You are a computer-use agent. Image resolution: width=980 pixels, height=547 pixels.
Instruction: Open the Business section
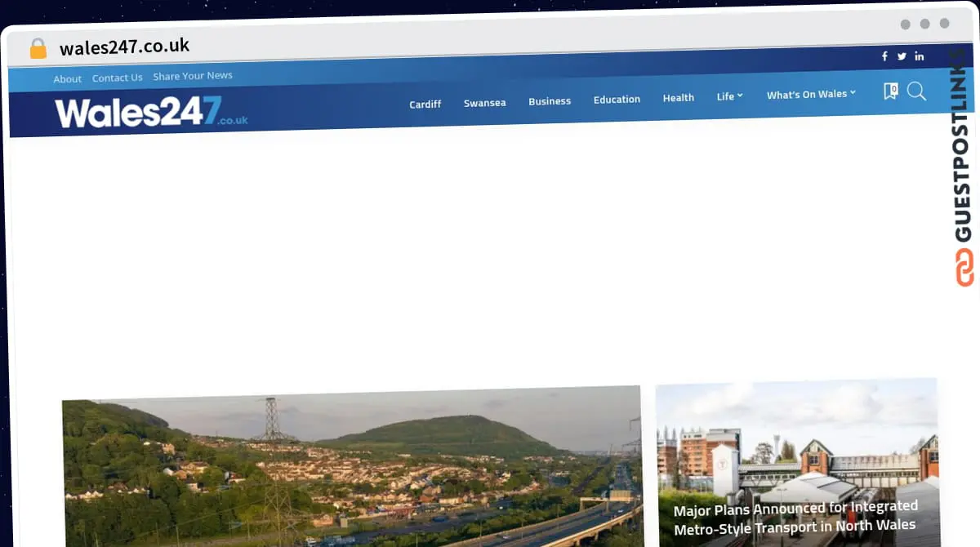pyautogui.click(x=550, y=101)
